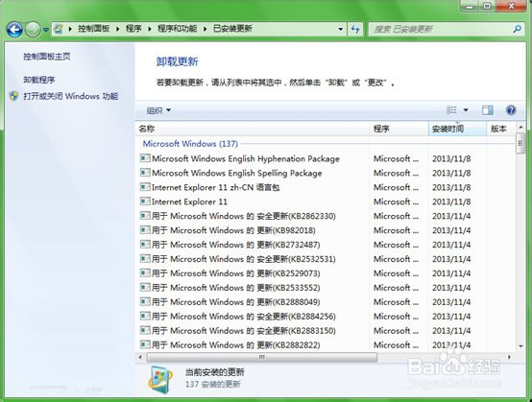The image size is (532, 402).
Task: Select the security update KB2884256
Action: click(x=243, y=317)
